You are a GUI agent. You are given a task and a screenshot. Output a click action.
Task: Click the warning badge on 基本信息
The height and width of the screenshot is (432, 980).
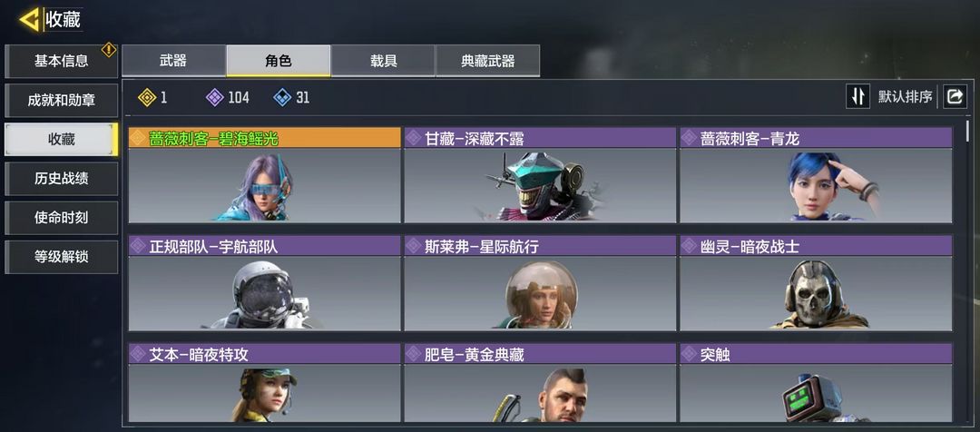109,49
